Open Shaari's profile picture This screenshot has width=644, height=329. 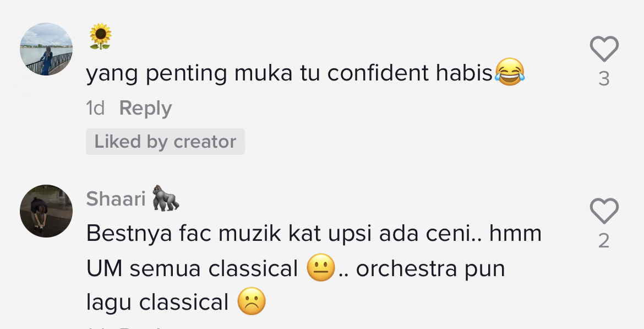coord(46,211)
